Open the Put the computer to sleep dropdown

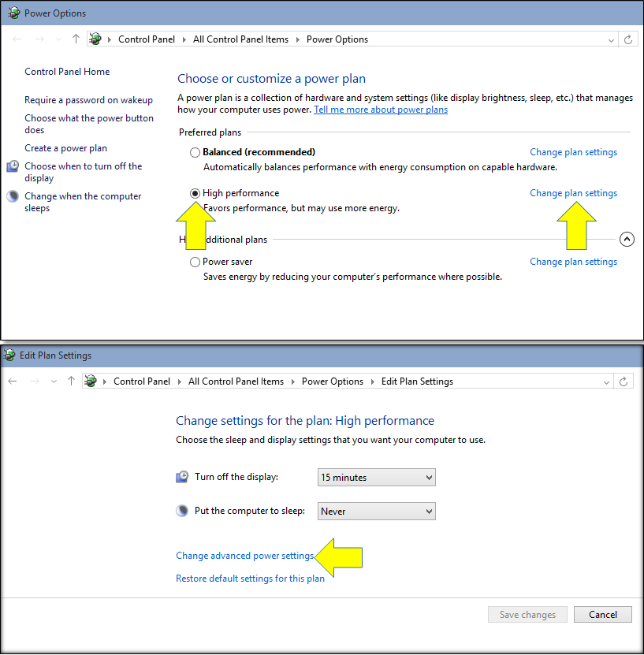[376, 511]
